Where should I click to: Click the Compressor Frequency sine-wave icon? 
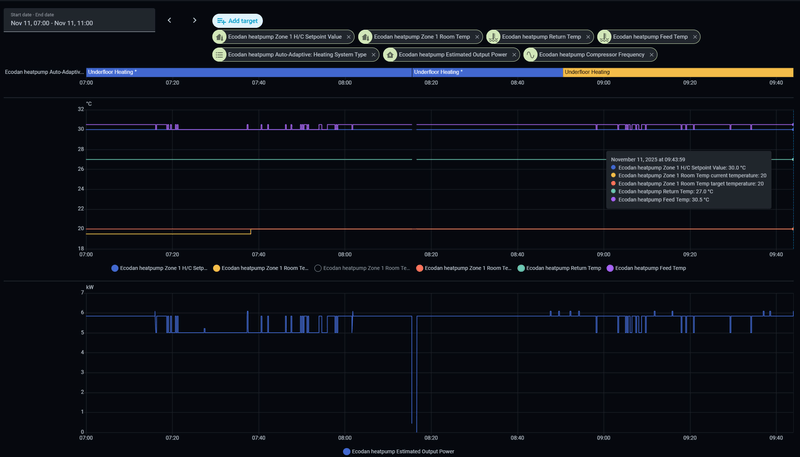[x=531, y=54]
